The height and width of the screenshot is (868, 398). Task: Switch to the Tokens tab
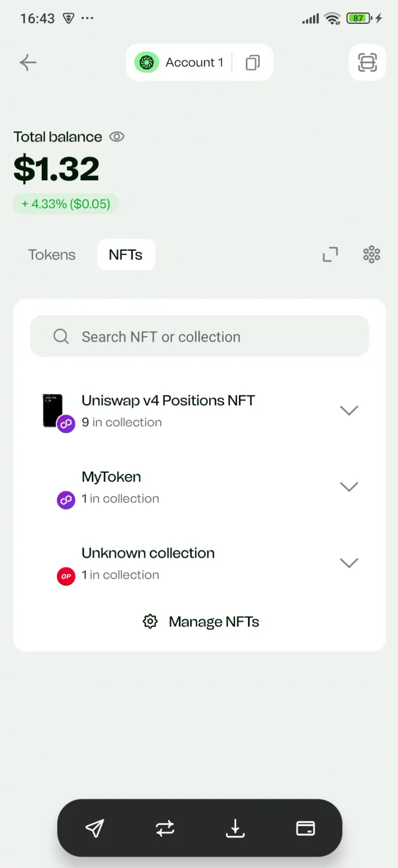51,254
